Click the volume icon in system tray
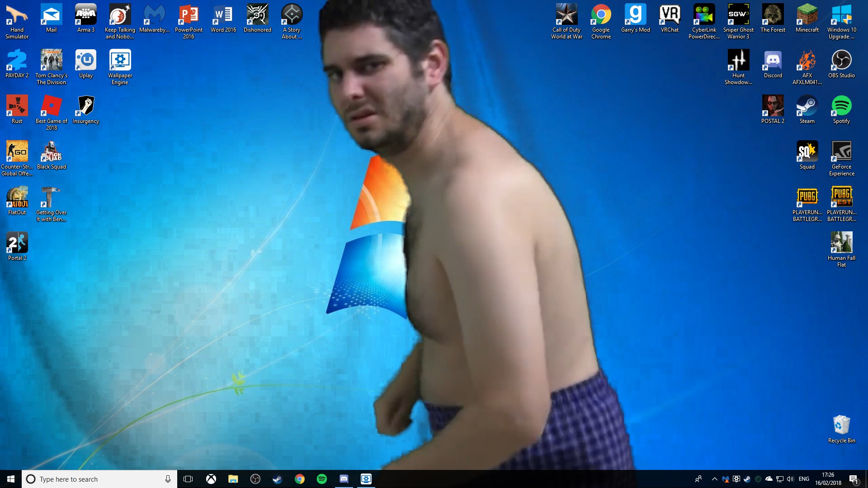 [790, 479]
